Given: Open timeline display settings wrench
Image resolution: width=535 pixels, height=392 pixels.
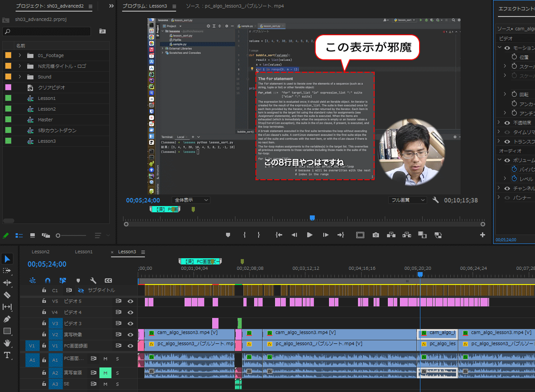Looking at the screenshot, I should point(93,281).
